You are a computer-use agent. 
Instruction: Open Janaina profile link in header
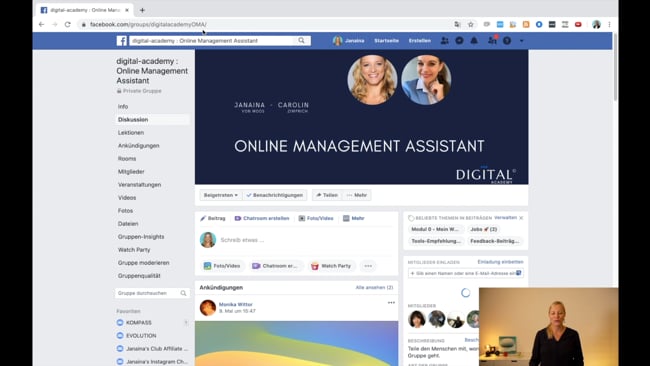point(349,41)
